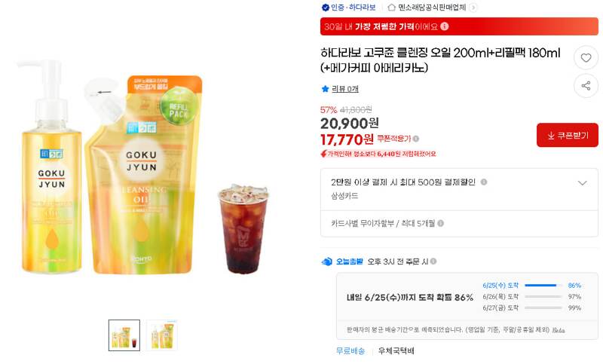Image resolution: width=603 pixels, height=364 pixels.
Task: Open the share icon button
Action: click(586, 85)
